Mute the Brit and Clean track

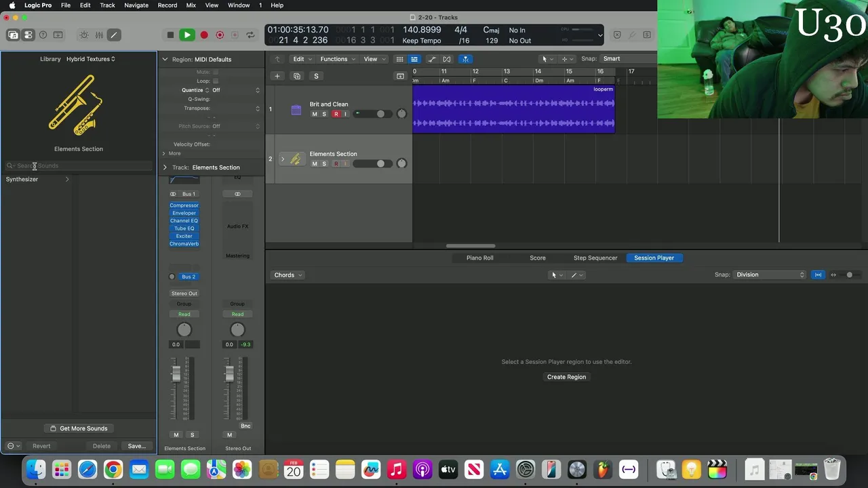[315, 114]
